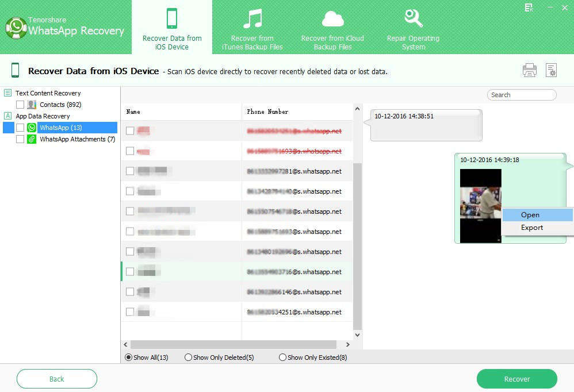Click the App Data Recovery heading

pyautogui.click(x=43, y=116)
